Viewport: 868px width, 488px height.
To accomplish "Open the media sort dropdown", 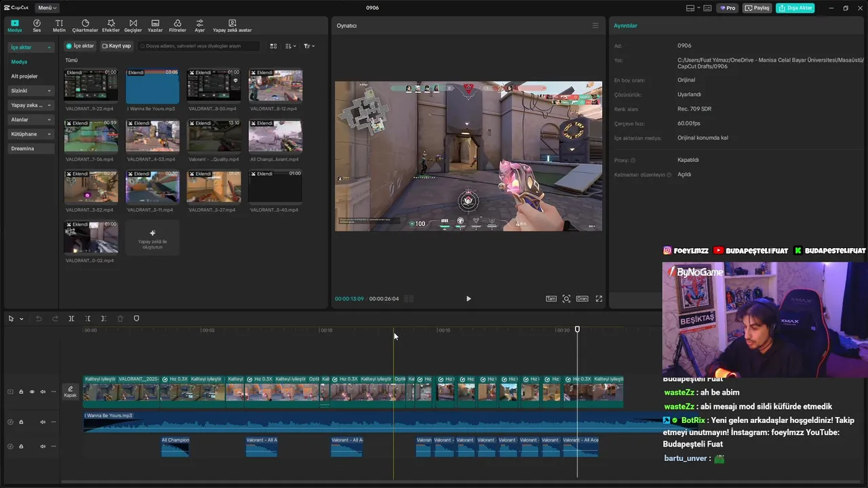I will (x=290, y=46).
